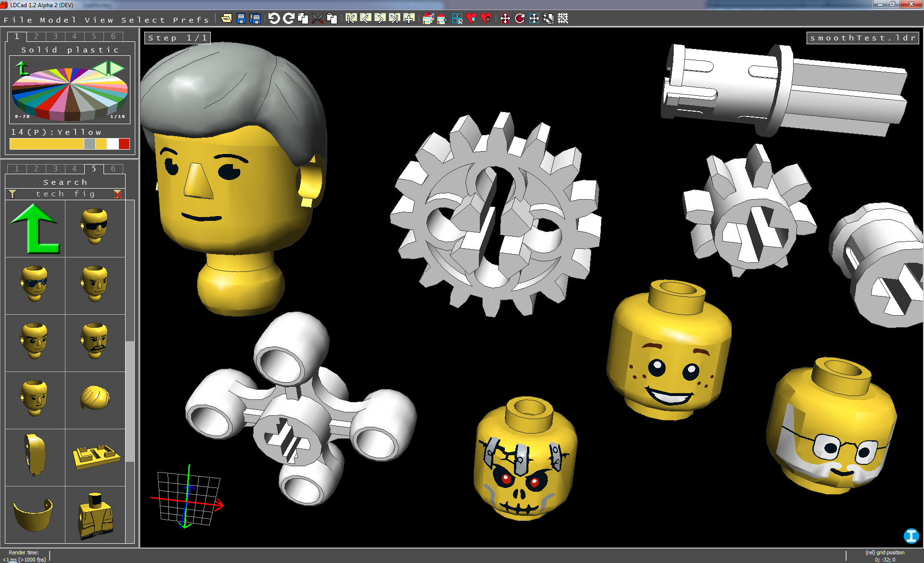Click the heart with trash bin icon
Viewport: 924px width, 563px height.
coord(486,19)
